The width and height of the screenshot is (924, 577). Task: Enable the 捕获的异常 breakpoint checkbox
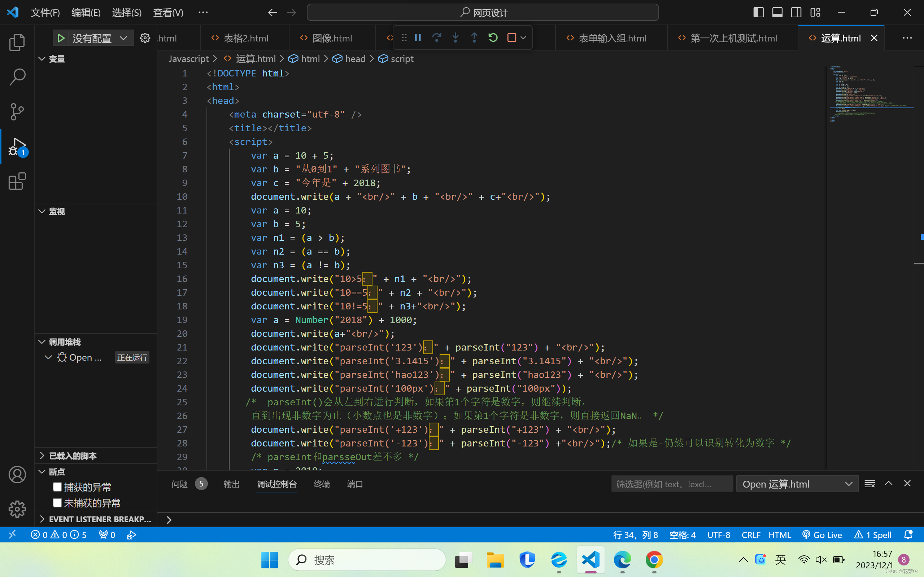[58, 487]
